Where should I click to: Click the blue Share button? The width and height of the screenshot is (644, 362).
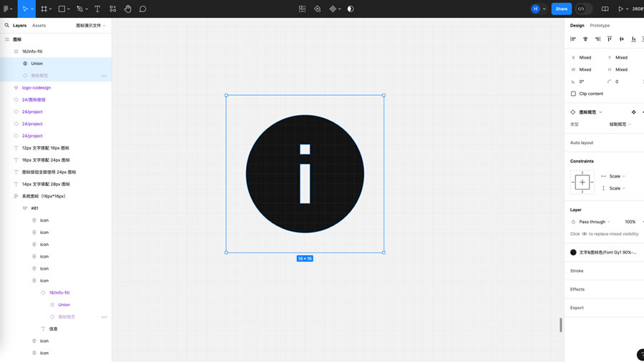(561, 9)
